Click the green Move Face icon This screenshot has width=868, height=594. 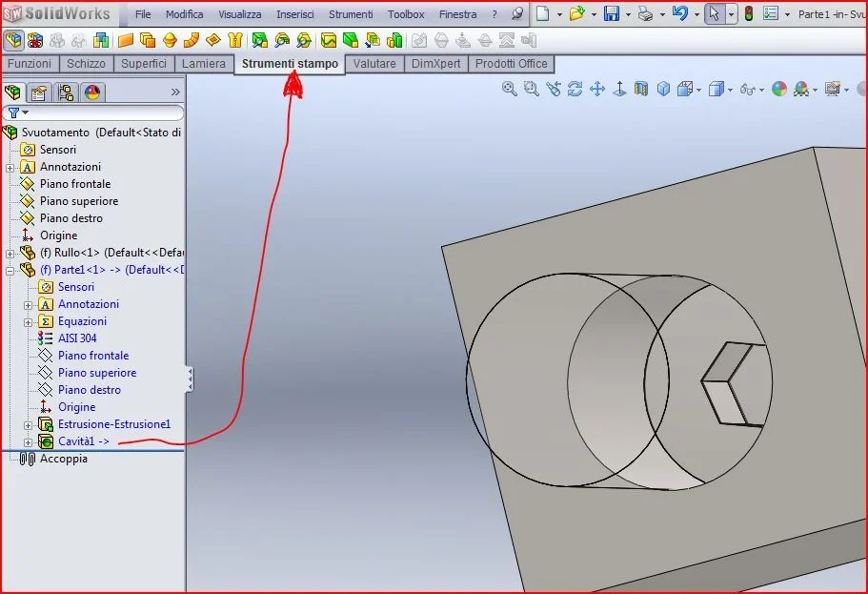pos(373,40)
